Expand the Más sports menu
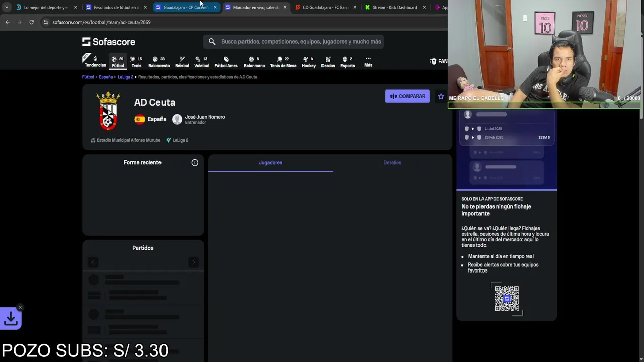 click(x=368, y=62)
